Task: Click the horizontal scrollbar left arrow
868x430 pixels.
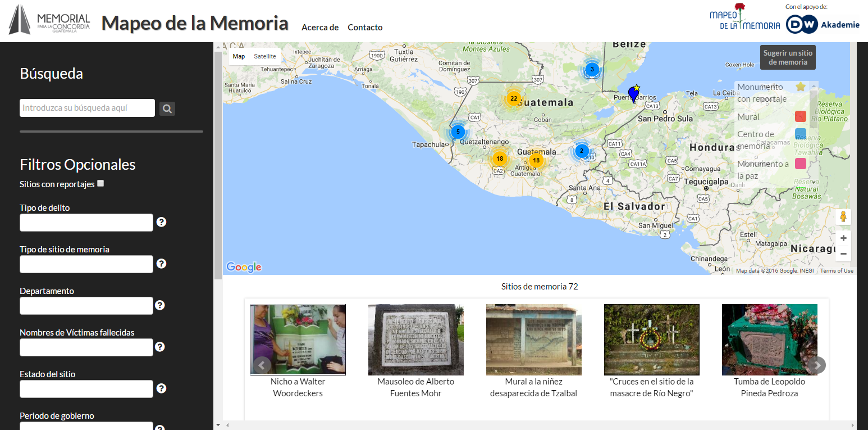Action: tap(227, 425)
